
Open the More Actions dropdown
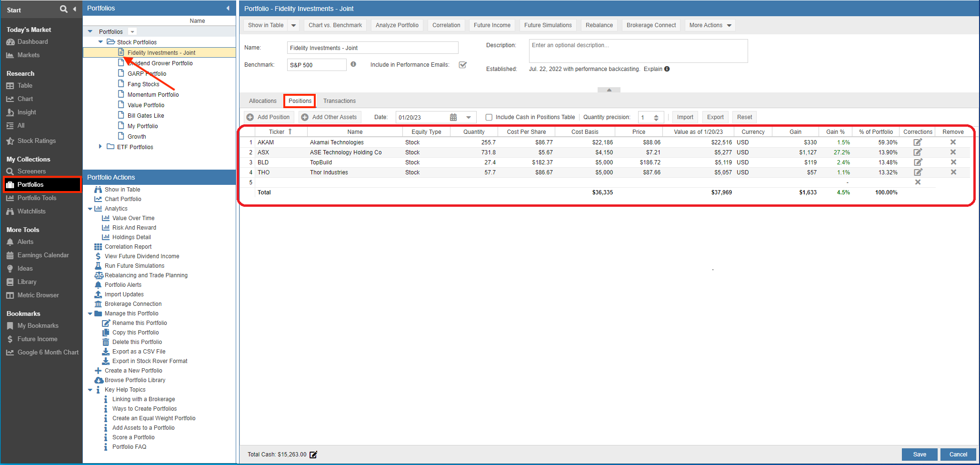[710, 25]
